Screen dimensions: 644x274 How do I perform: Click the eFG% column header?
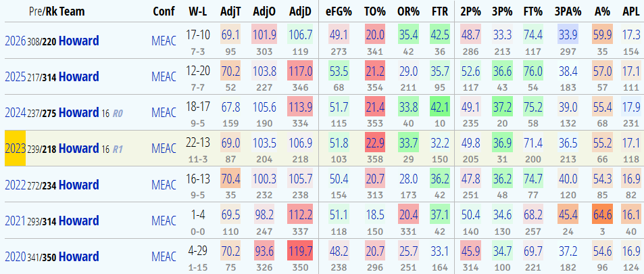click(x=338, y=12)
